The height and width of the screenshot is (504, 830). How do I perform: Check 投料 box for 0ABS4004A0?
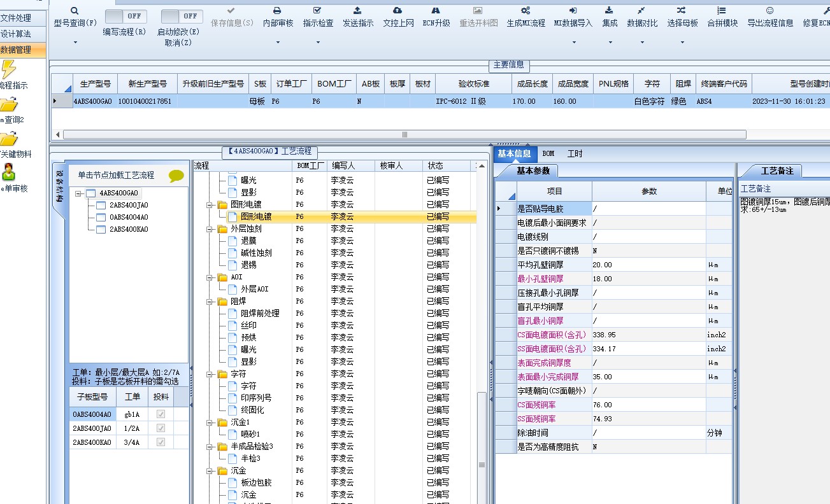click(x=161, y=414)
